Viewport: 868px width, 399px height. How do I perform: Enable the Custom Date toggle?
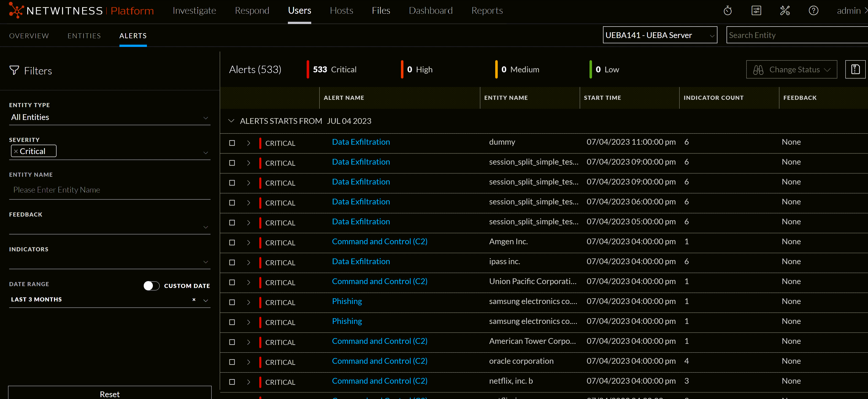(151, 285)
